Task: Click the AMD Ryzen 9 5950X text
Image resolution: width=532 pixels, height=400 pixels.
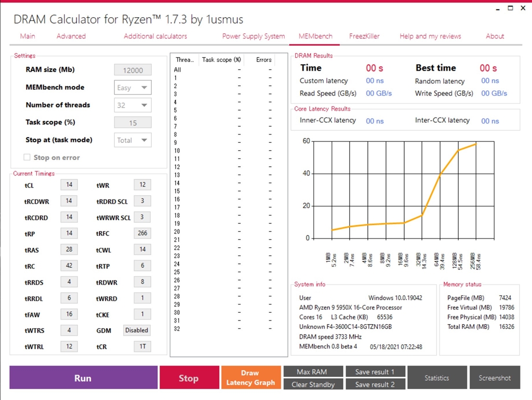Action: (x=351, y=308)
